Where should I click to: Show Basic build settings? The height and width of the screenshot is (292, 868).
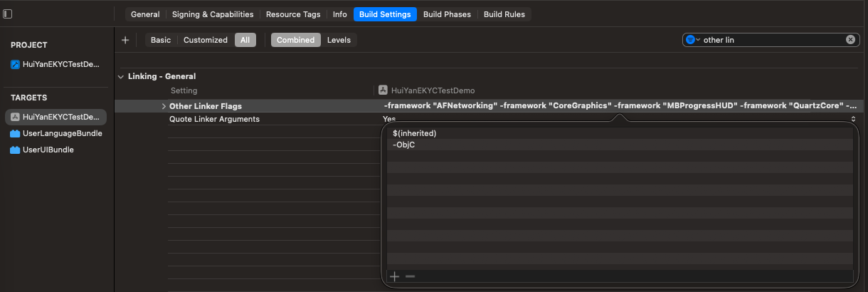[x=161, y=40]
